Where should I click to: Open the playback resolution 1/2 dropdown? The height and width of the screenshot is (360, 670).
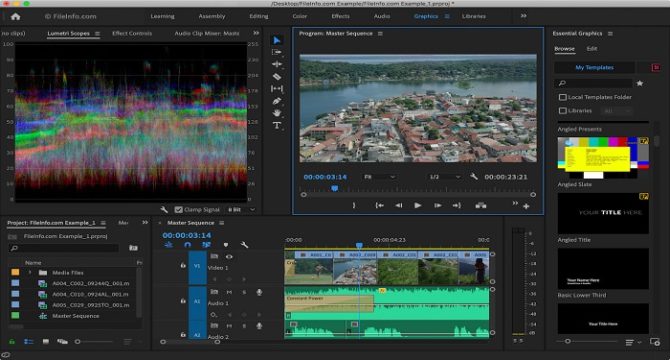[x=444, y=177]
